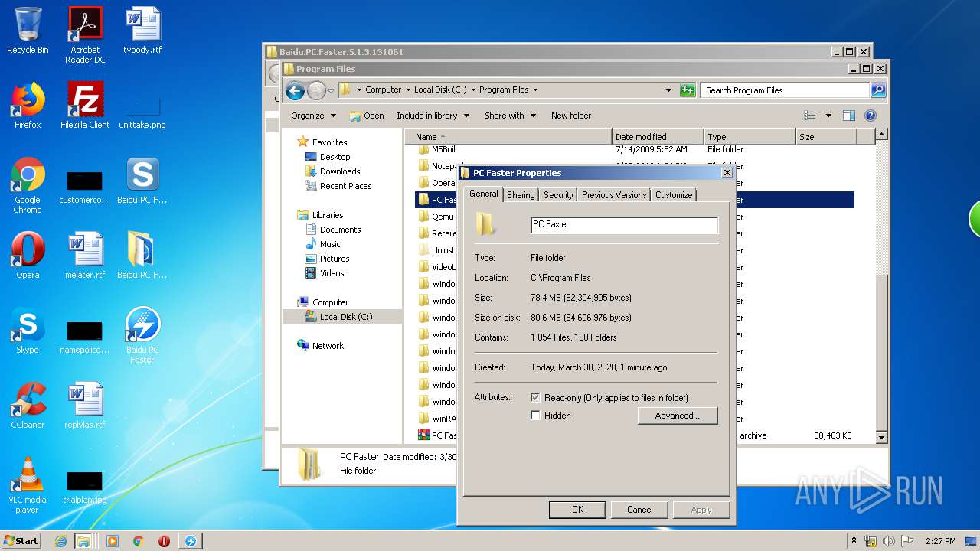
Task: Click the Explorer Back arrow button
Action: point(295,91)
